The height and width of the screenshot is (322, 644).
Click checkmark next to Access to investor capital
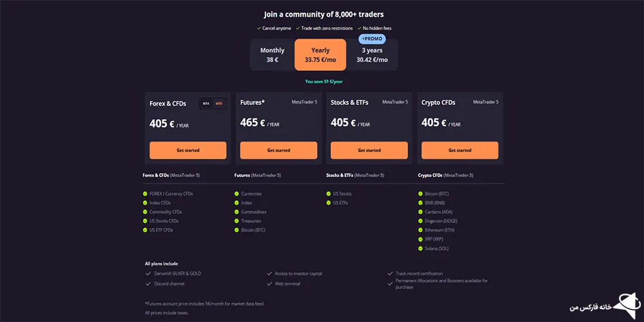[269, 273]
